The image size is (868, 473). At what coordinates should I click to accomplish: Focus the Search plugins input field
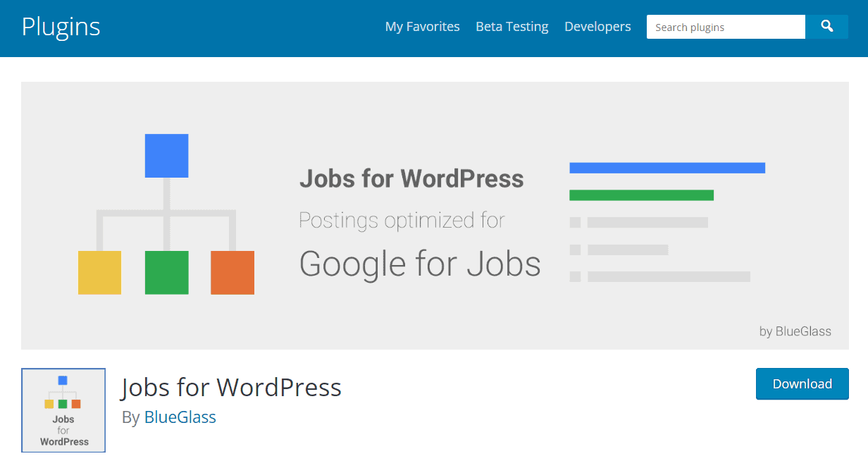726,27
